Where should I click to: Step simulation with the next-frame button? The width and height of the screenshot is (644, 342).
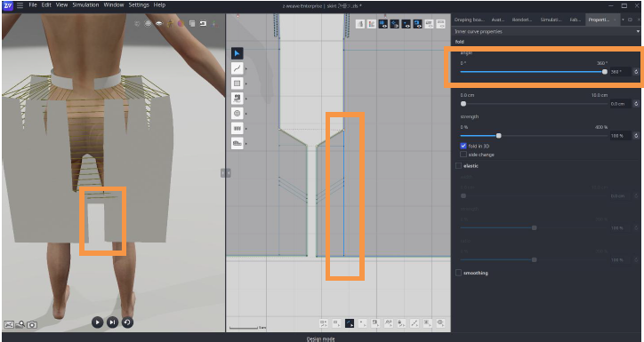pyautogui.click(x=112, y=322)
